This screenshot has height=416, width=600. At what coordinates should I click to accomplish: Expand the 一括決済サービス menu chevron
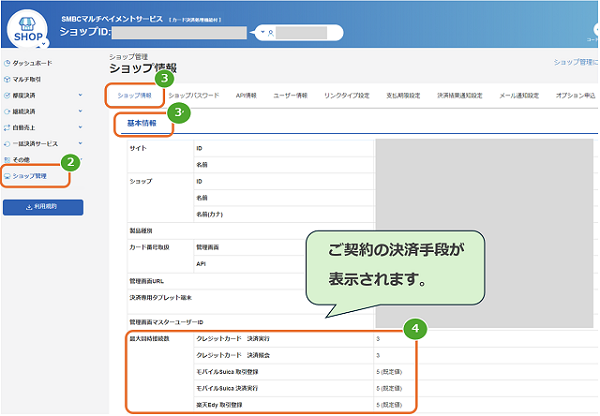point(80,143)
